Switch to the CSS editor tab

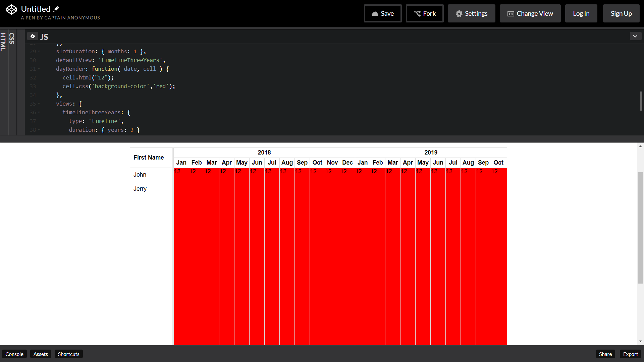(12, 39)
